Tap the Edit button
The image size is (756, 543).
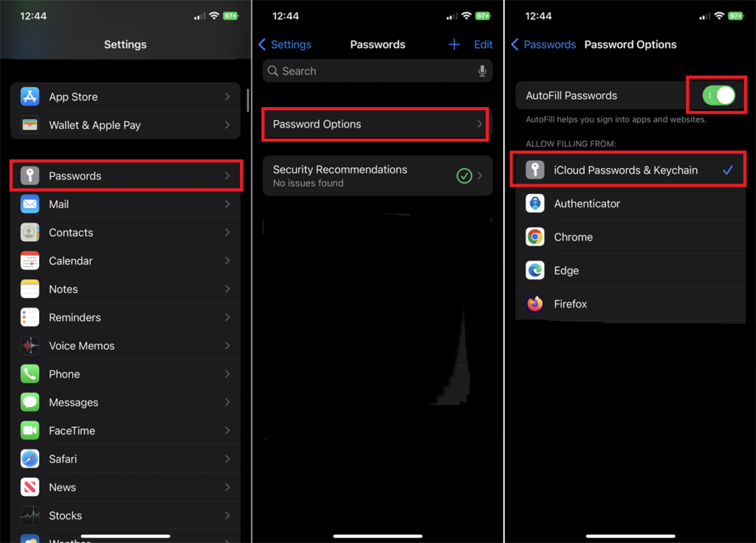483,45
